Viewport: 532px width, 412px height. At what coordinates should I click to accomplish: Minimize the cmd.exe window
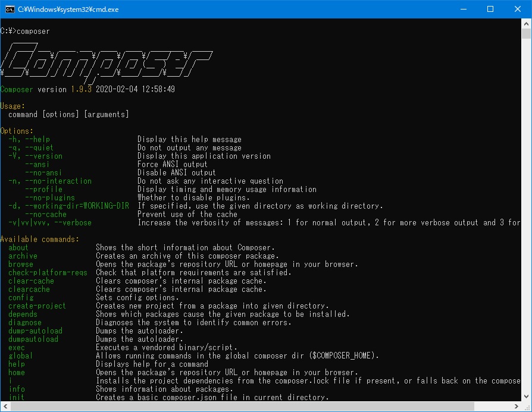click(463, 9)
